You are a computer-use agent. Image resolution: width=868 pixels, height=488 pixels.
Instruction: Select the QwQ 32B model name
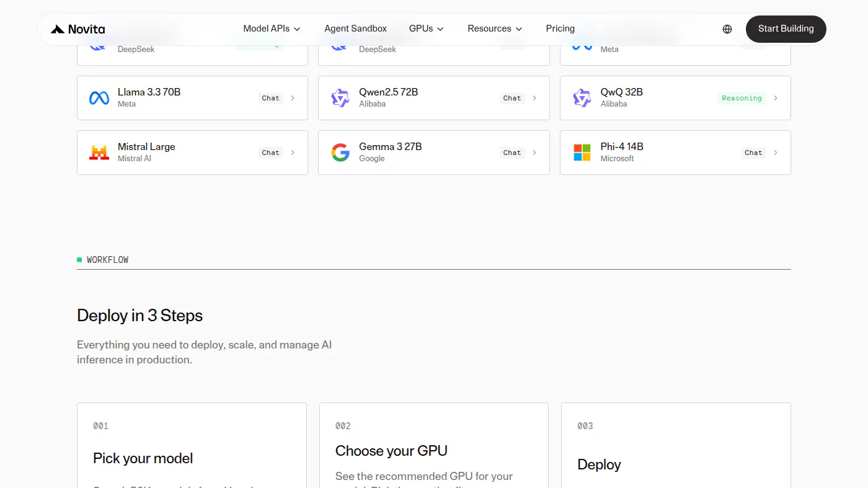coord(622,92)
